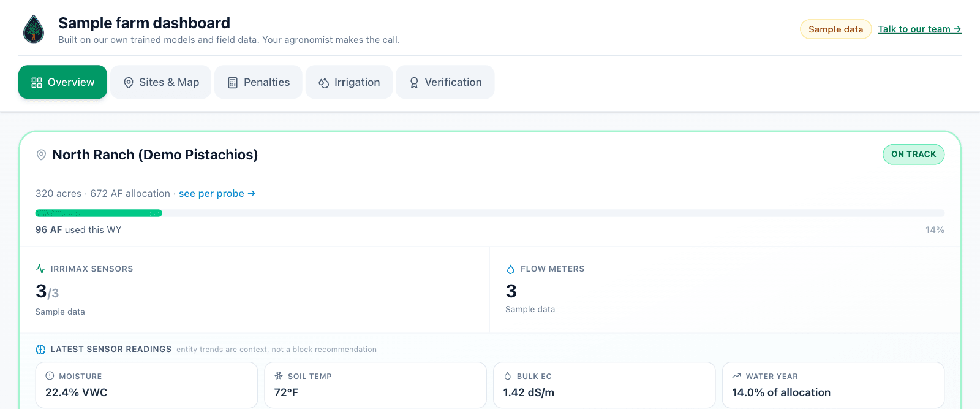Click the entity trends are context note
This screenshot has height=409, width=980.
(x=276, y=350)
